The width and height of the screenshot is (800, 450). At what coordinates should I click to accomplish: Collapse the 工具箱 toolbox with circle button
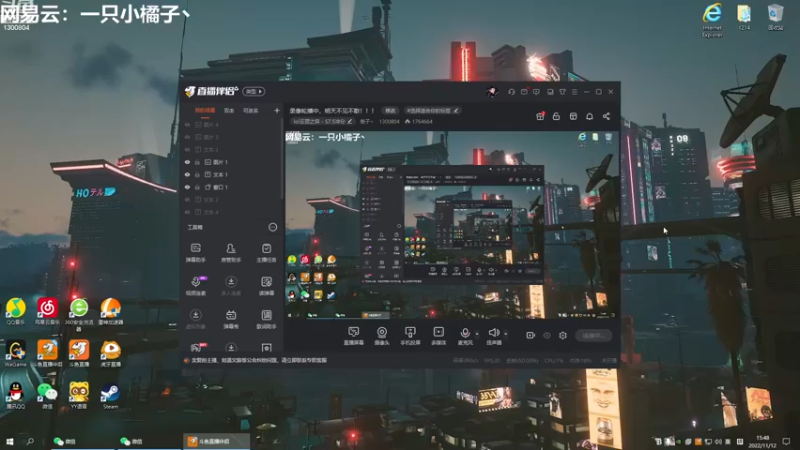(272, 227)
